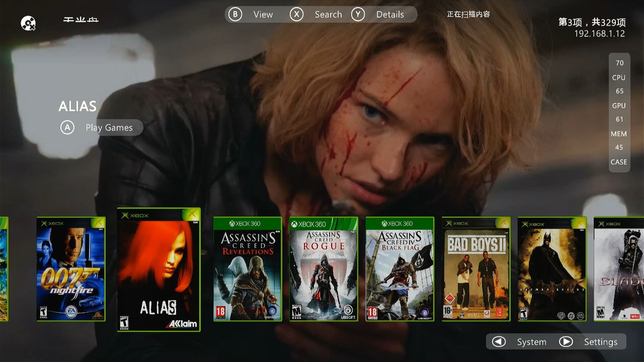
Task: Click the CPU temperature readout panel
Action: tap(619, 70)
